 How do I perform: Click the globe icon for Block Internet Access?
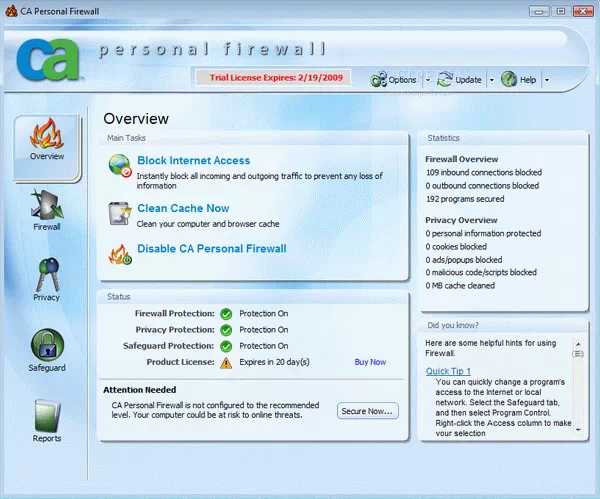120,166
